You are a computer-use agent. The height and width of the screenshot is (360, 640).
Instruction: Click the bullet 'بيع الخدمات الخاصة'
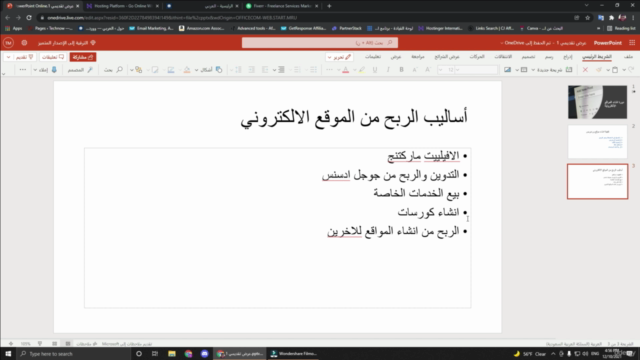pos(416,193)
